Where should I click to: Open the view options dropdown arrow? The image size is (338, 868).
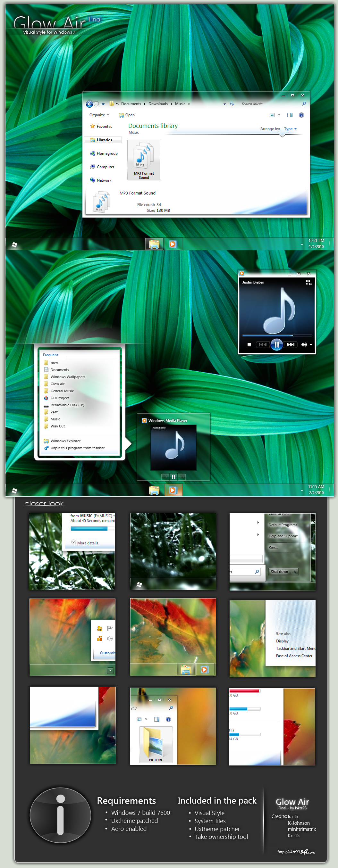click(x=279, y=115)
